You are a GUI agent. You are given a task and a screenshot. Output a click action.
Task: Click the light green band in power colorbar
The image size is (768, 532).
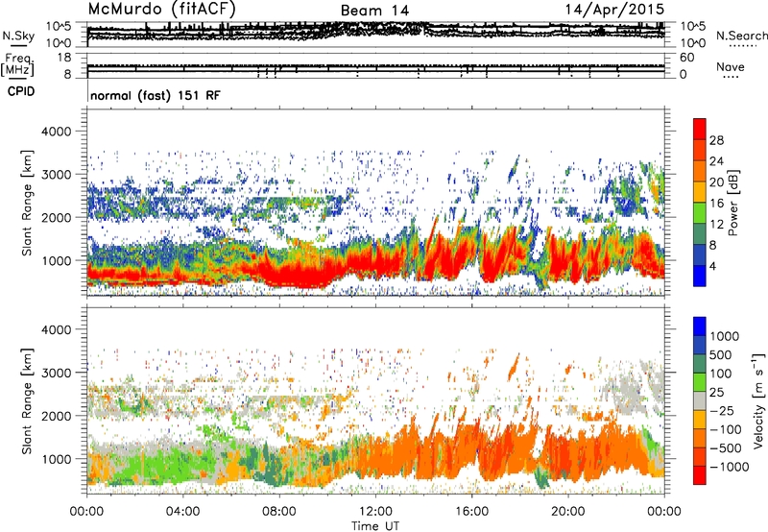(700, 213)
